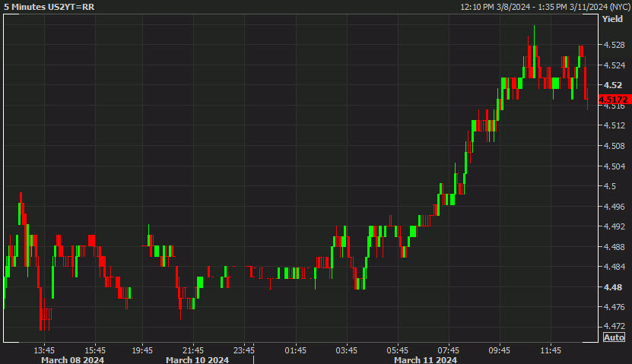The image size is (632, 364).
Task: Click the March 11 2024 date label
Action: coord(426,359)
